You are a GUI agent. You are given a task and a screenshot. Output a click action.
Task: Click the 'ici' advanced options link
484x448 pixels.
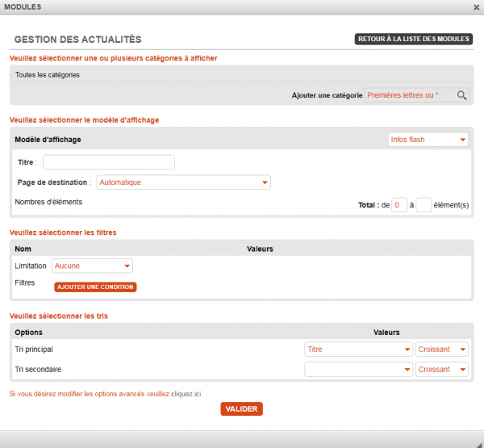(198, 394)
